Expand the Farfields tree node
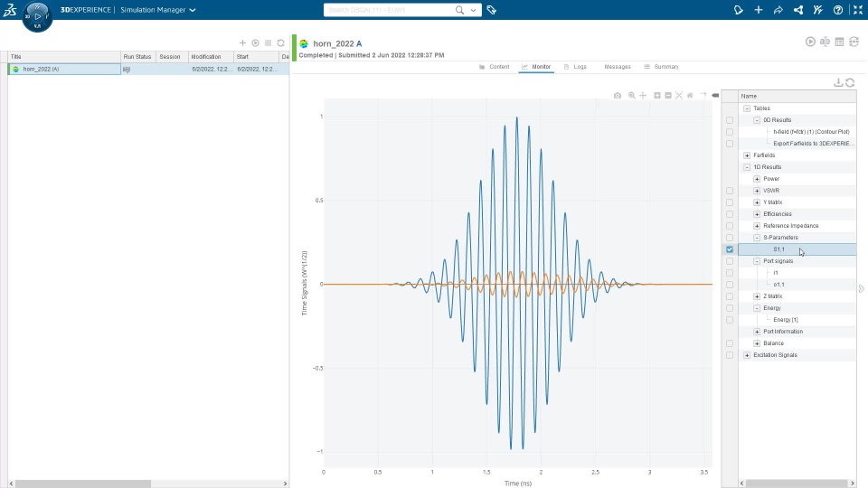Screen dimensions: 868x488 (x=747, y=155)
